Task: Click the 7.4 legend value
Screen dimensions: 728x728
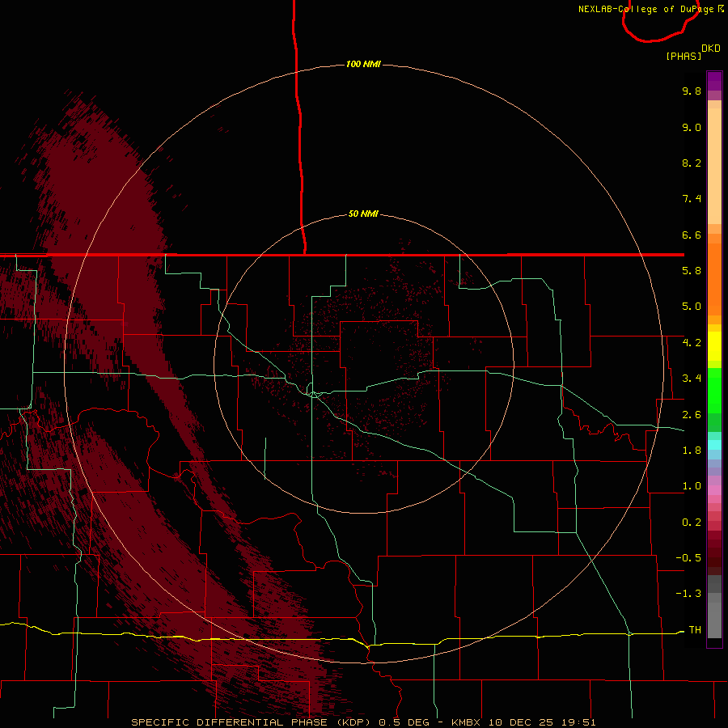Action: click(x=692, y=199)
